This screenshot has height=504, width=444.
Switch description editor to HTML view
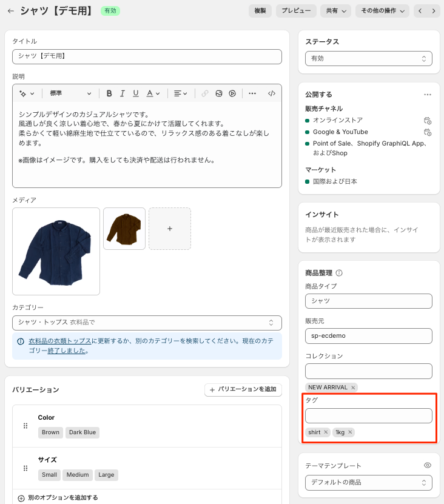click(272, 93)
